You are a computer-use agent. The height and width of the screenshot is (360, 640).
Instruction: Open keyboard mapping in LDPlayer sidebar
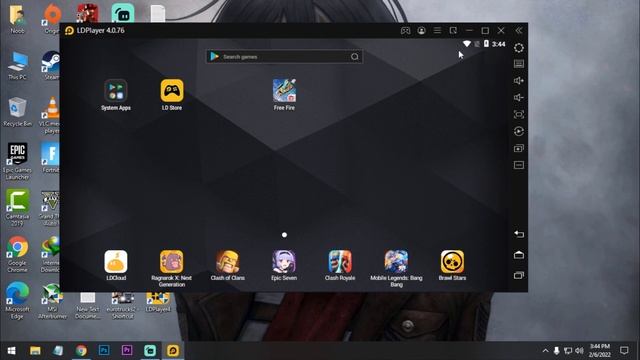519,64
